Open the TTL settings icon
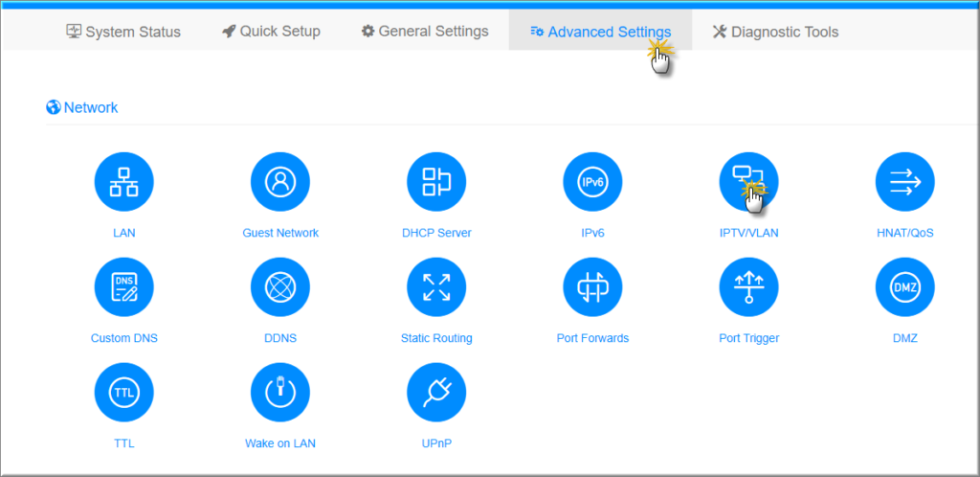Screen dimensions: 980x477 click(123, 393)
